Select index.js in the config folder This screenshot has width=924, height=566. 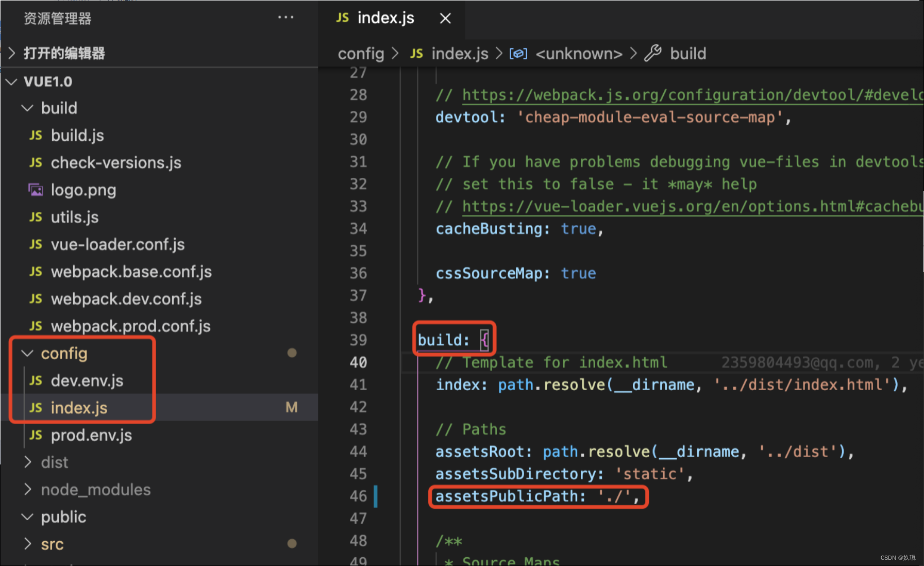coord(79,408)
